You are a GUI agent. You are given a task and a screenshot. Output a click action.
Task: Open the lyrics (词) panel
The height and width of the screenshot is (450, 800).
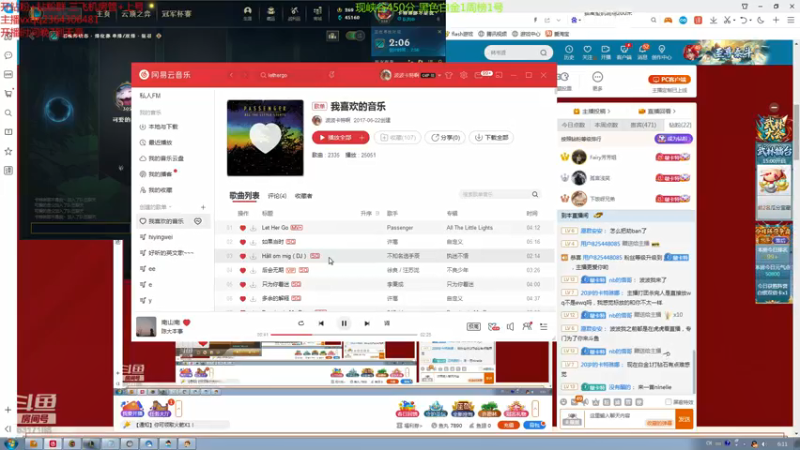[x=387, y=323]
